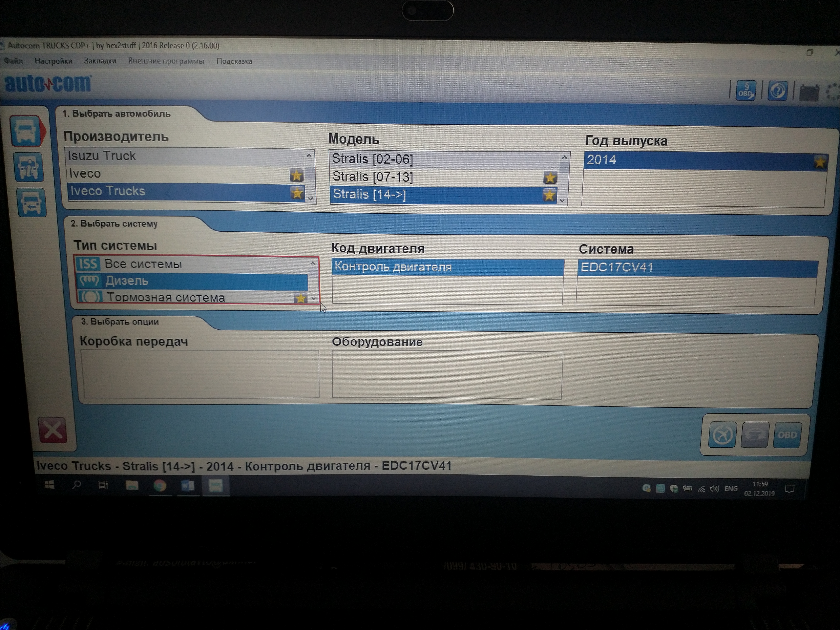Image resolution: width=840 pixels, height=630 pixels.
Task: Select Контроль двигателя engine code
Action: click(448, 267)
